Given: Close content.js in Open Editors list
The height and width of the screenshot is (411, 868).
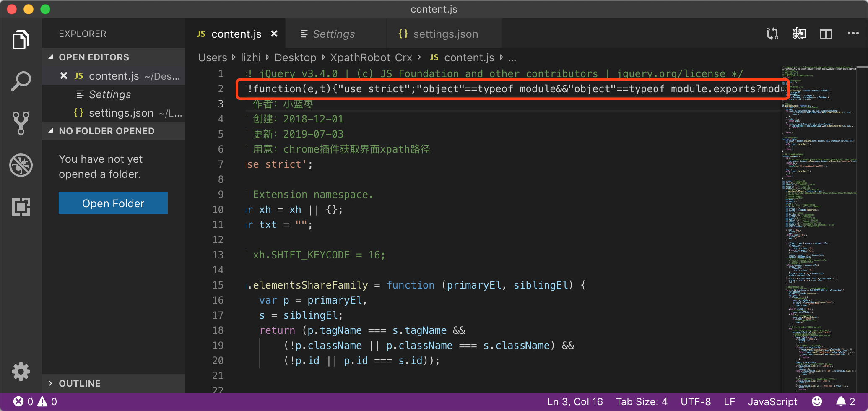Looking at the screenshot, I should pos(64,75).
